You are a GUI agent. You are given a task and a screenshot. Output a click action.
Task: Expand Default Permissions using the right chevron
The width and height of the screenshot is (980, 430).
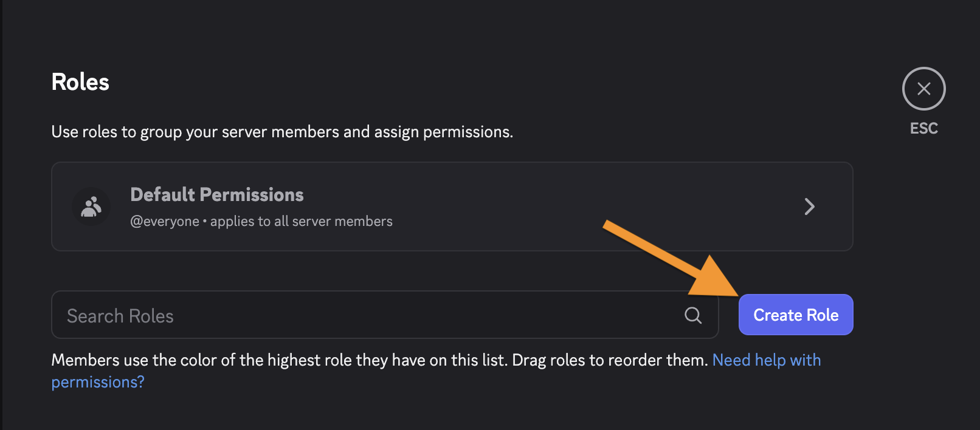click(809, 206)
